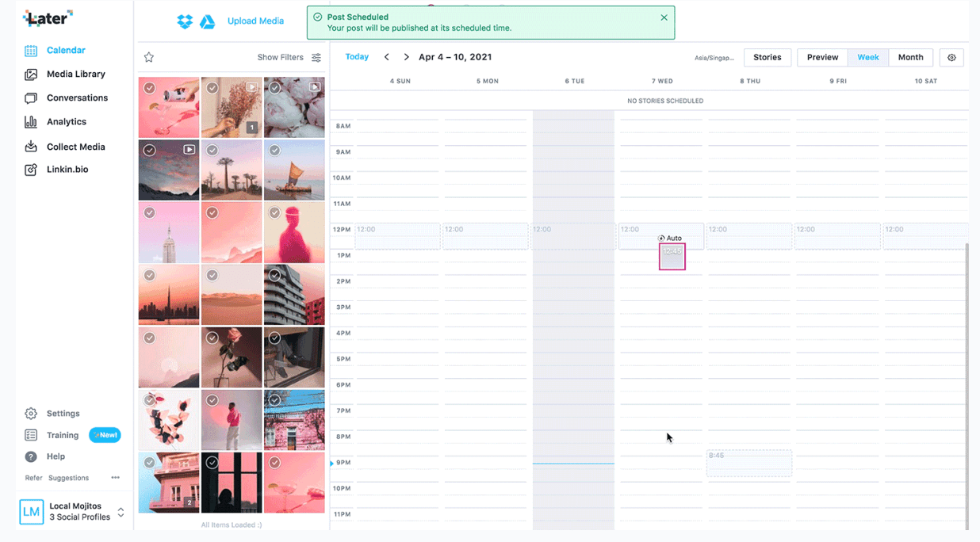Image resolution: width=980 pixels, height=542 pixels.
Task: Select Monday 12:00 time slot
Action: (485, 236)
